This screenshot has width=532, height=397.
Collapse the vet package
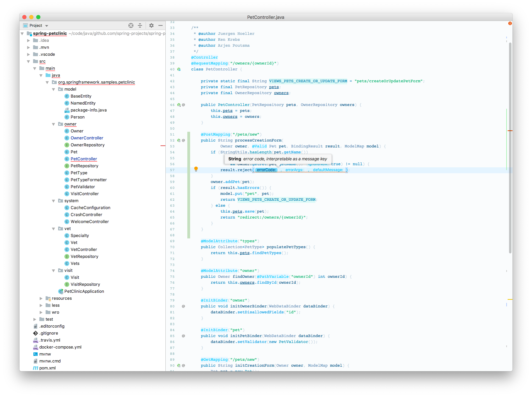(53, 229)
